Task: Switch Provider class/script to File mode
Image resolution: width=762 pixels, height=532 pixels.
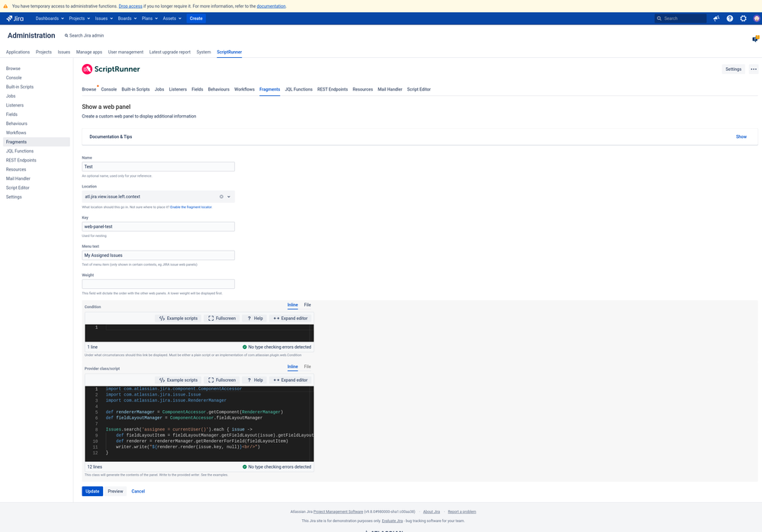Action: [x=307, y=367]
